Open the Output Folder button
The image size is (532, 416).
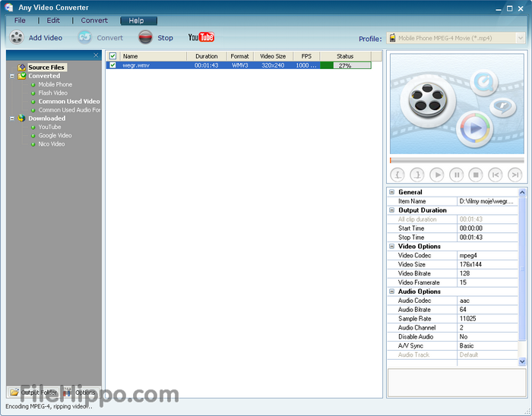[x=33, y=392]
